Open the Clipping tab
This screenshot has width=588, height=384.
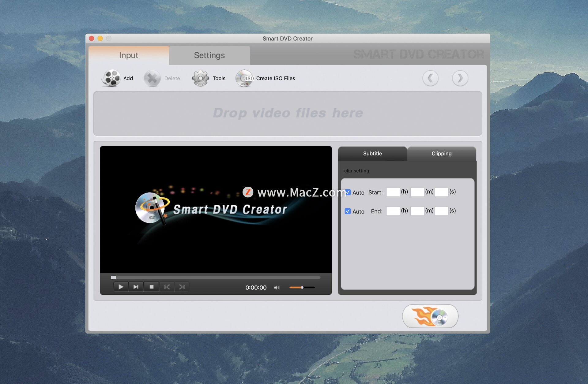(x=442, y=154)
